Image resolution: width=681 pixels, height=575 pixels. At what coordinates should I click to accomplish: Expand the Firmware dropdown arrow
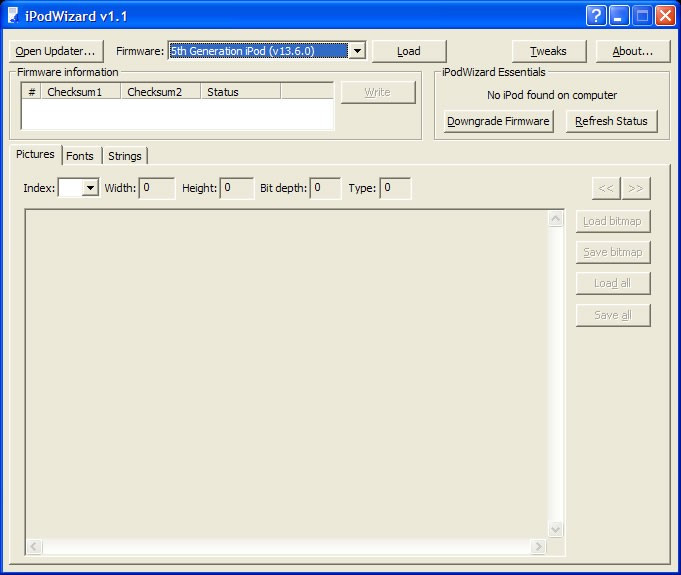[x=357, y=51]
